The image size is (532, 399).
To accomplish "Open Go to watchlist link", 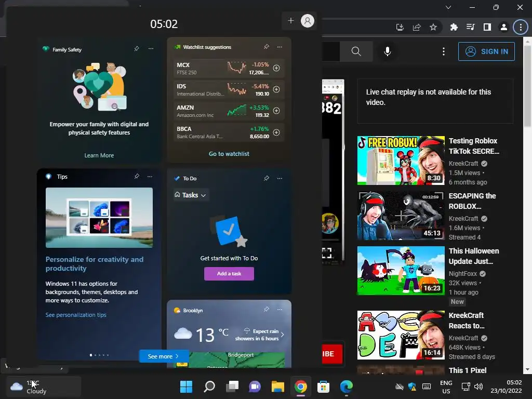I will [229, 154].
